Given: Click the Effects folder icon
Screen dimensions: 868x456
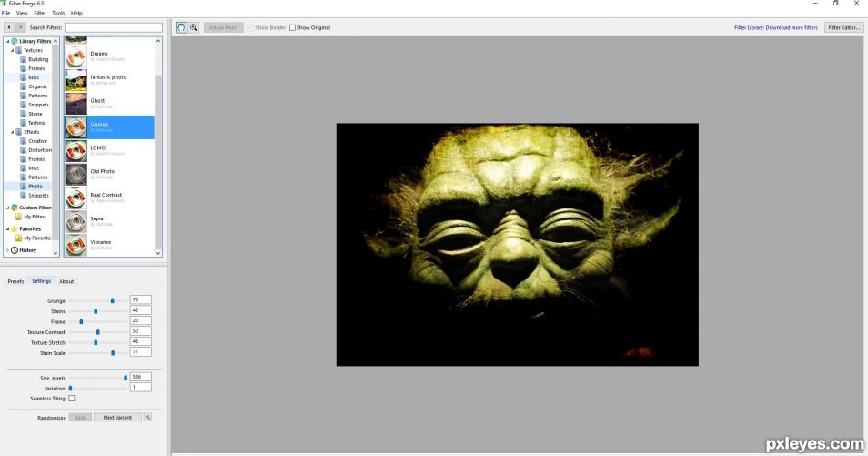Looking at the screenshot, I should pos(19,132).
